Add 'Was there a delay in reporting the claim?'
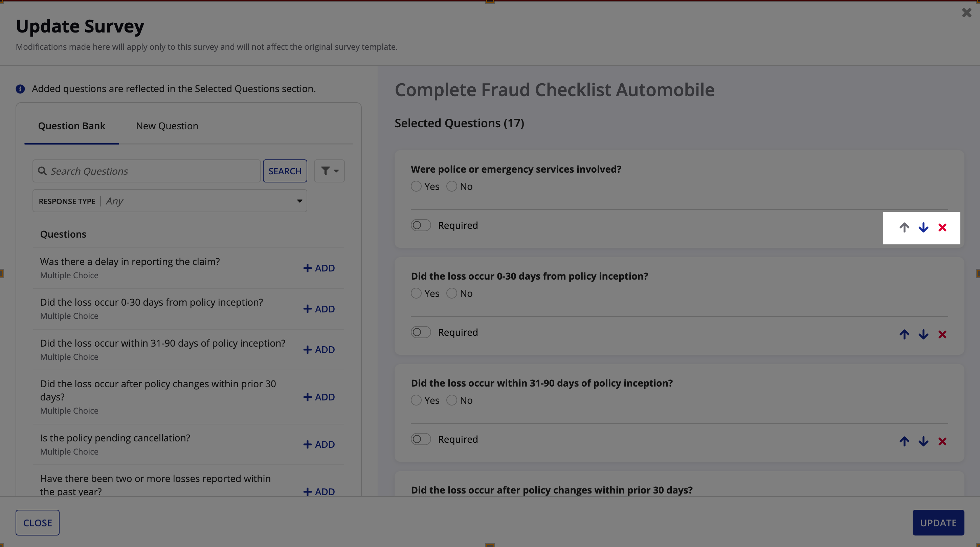Screen dimensions: 980x547 click(x=319, y=268)
